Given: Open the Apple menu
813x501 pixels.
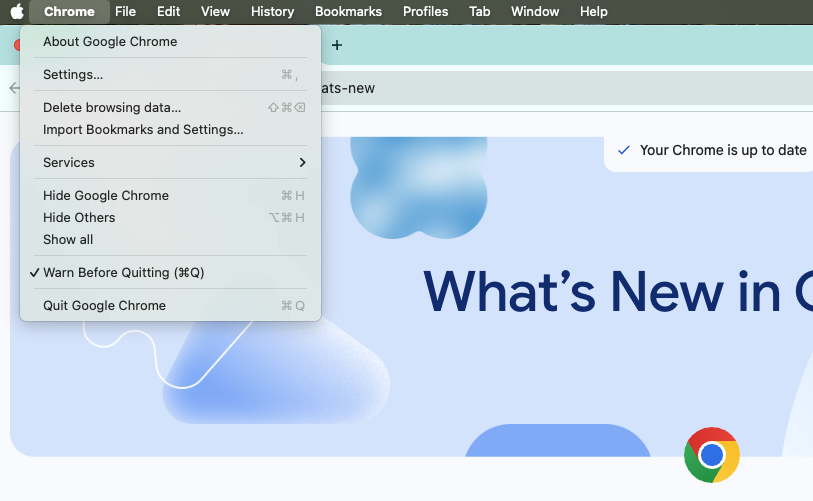Looking at the screenshot, I should (17, 11).
